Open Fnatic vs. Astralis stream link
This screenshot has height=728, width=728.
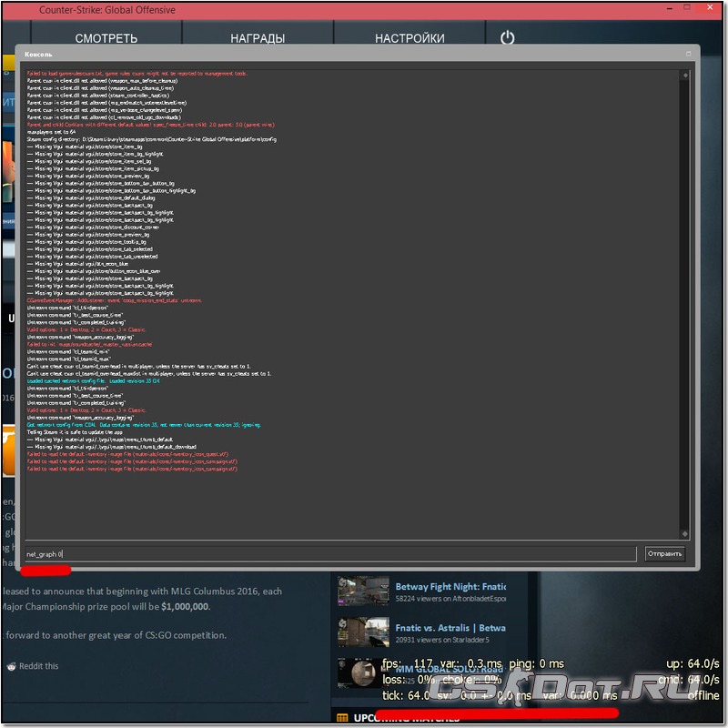click(x=450, y=628)
